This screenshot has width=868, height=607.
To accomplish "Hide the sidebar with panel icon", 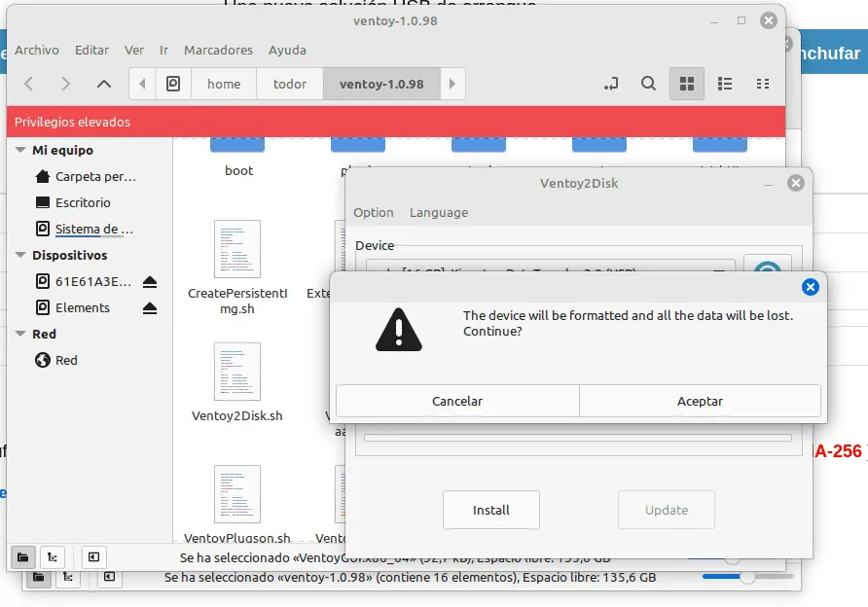I will click(93, 557).
